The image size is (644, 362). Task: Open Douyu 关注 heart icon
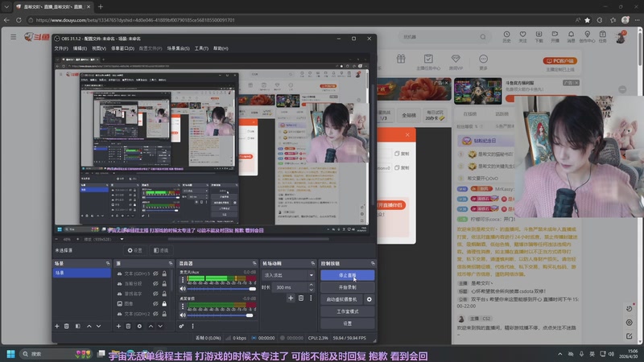coord(522,36)
